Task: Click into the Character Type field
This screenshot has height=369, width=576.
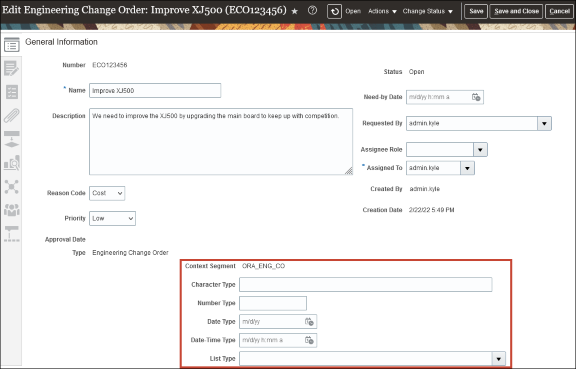Action: (366, 284)
